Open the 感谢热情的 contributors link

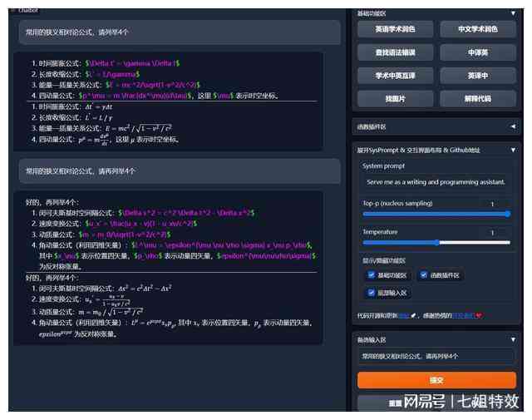tap(463, 316)
